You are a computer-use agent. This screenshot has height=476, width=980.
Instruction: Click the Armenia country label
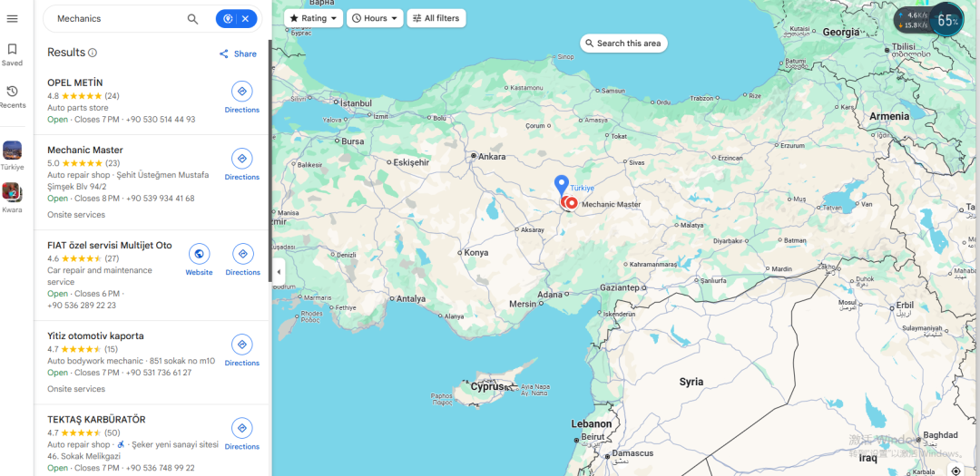[x=889, y=116]
